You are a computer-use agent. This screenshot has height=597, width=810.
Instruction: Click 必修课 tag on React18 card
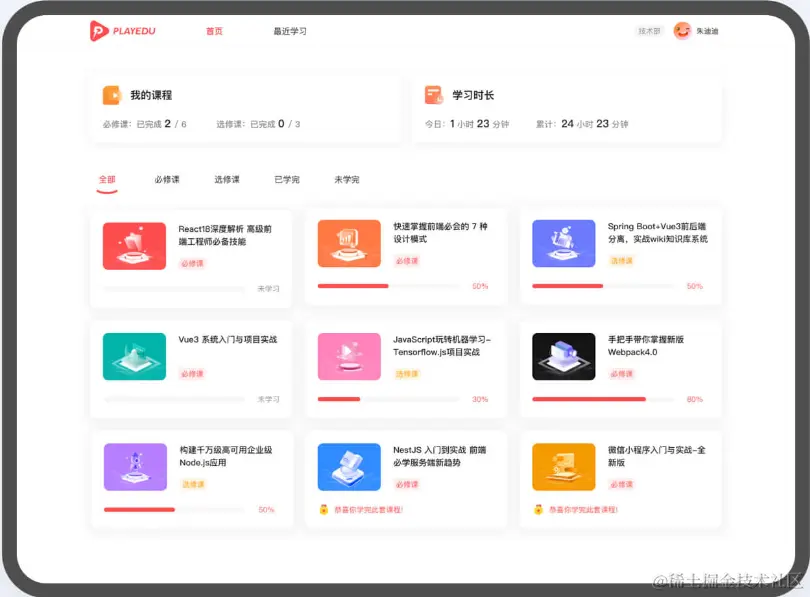tap(192, 263)
